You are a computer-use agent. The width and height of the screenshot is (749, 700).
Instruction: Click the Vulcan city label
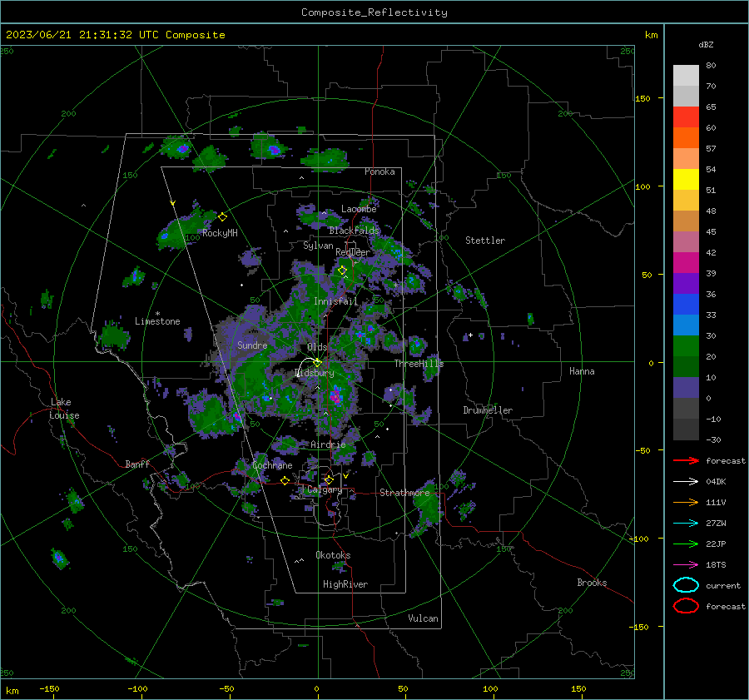click(x=424, y=618)
